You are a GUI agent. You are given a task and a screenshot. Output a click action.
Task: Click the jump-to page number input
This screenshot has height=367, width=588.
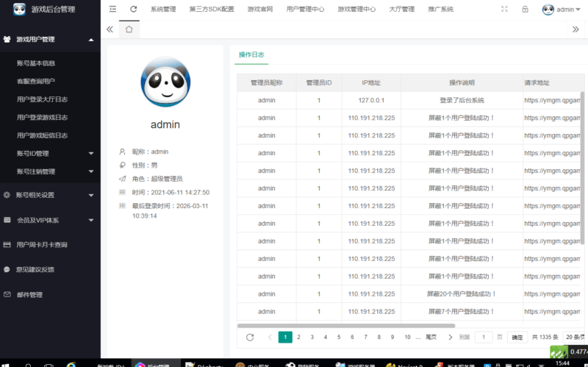click(x=484, y=337)
